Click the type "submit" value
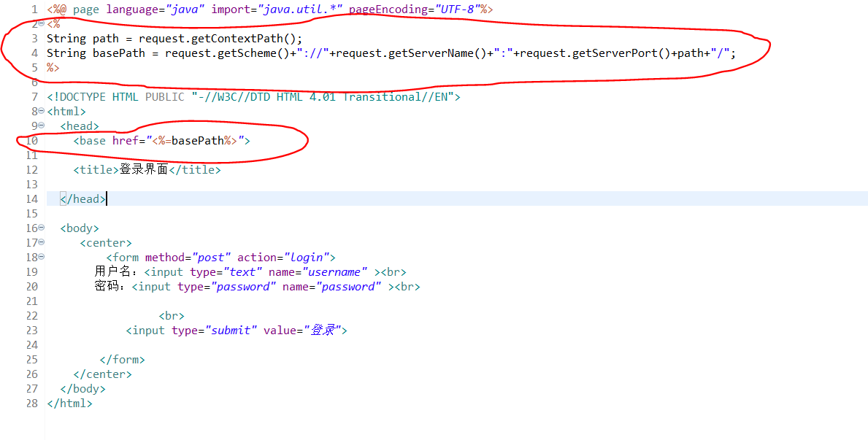This screenshot has width=868, height=440. [x=231, y=331]
